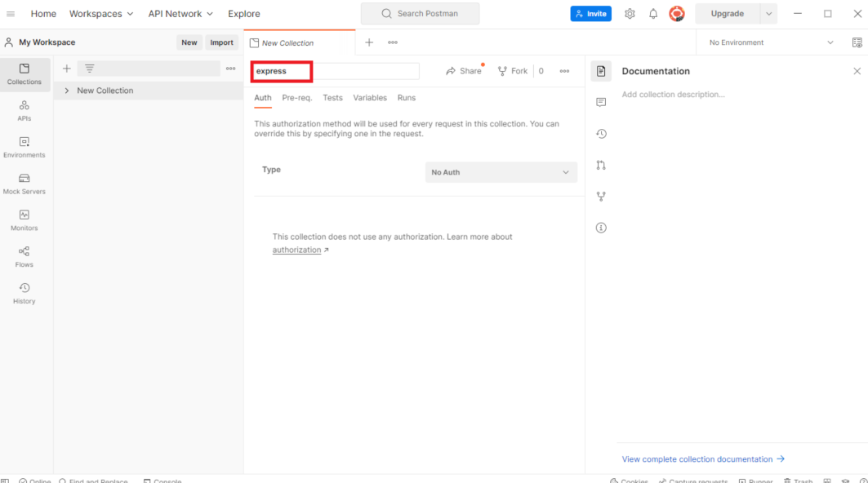Open the notifications bell
The width and height of the screenshot is (868, 483).
click(x=653, y=14)
